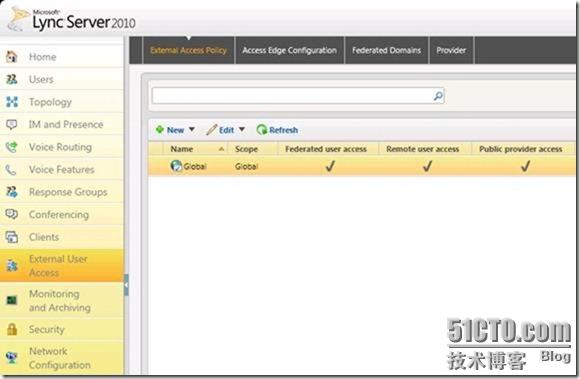Click the IM and Presence icon

click(x=12, y=124)
